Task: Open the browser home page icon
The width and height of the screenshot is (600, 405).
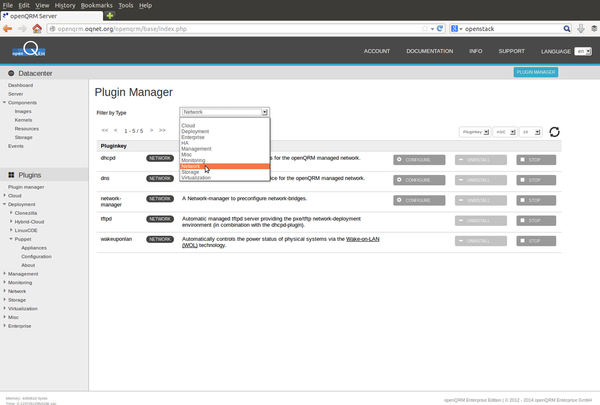Action: pyautogui.click(x=37, y=29)
